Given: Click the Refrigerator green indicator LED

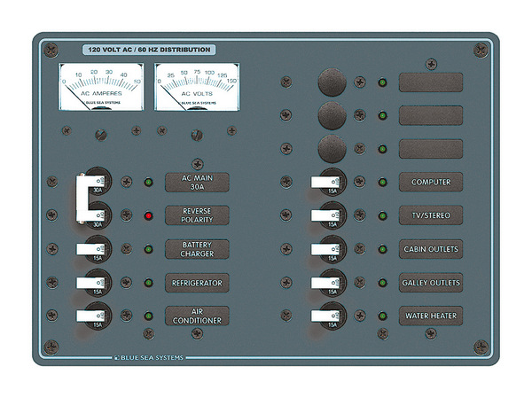Looking at the screenshot, I should click(x=148, y=283).
